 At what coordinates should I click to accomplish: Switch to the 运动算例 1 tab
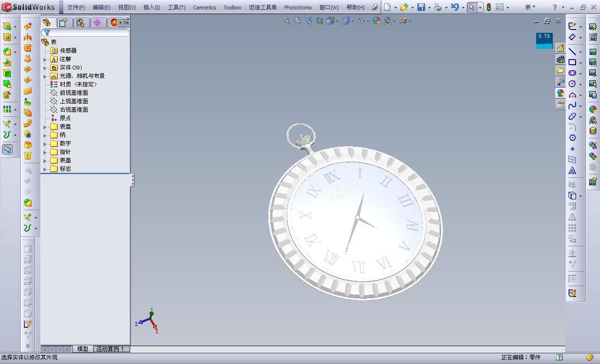point(111,349)
